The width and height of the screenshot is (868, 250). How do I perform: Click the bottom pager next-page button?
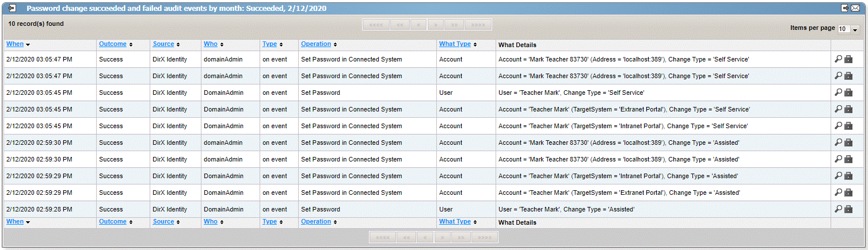[x=442, y=237]
